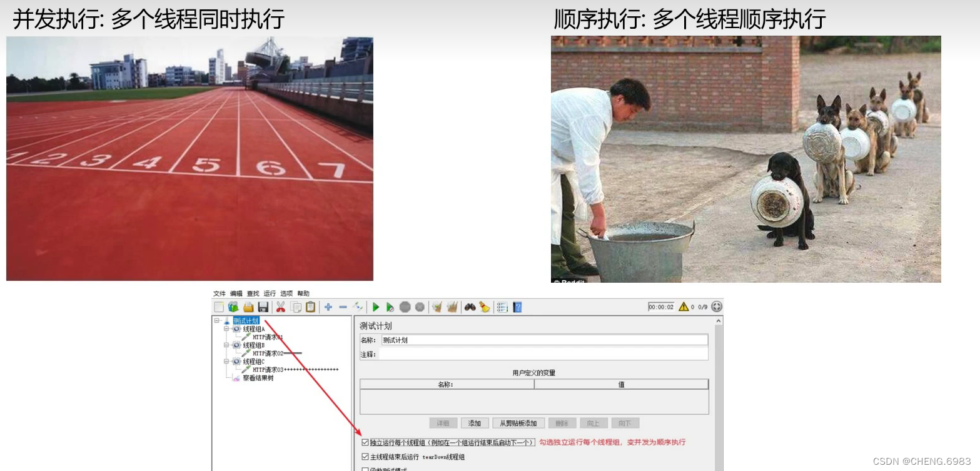Click the Expand all plus icon
980x471 pixels.
click(x=328, y=307)
